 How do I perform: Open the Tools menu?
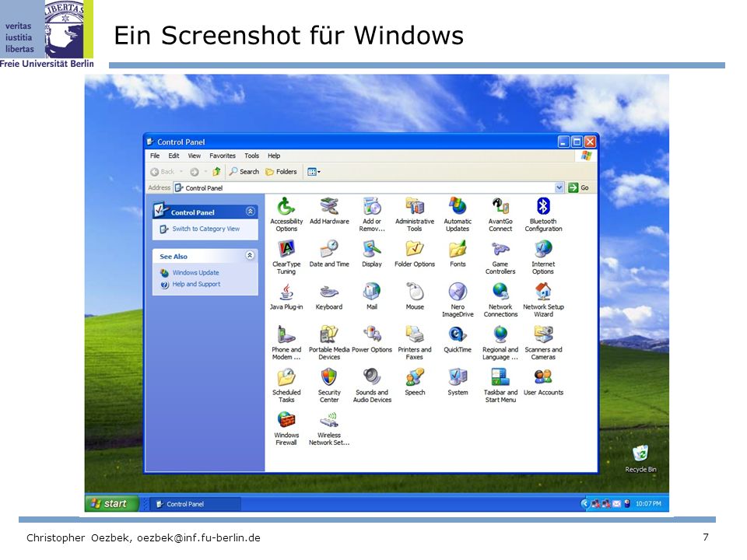point(251,156)
